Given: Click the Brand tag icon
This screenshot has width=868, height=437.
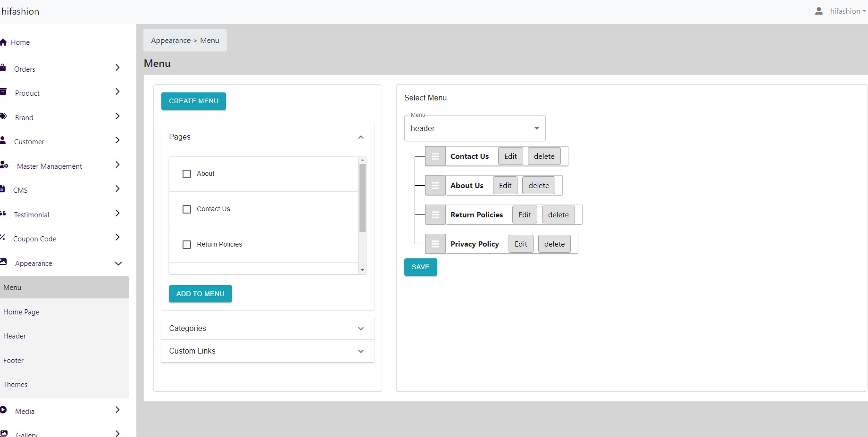Looking at the screenshot, I should [3, 116].
